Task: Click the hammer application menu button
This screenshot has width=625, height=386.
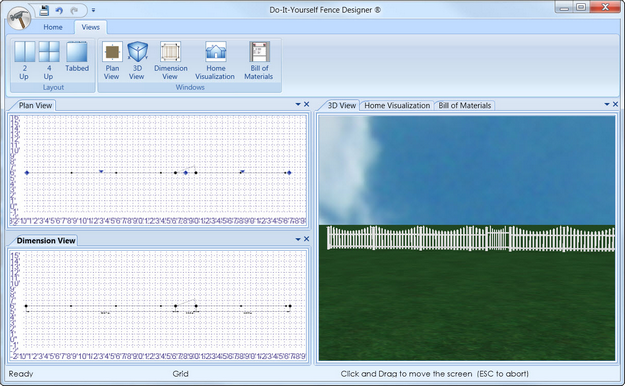Action: coord(19,18)
